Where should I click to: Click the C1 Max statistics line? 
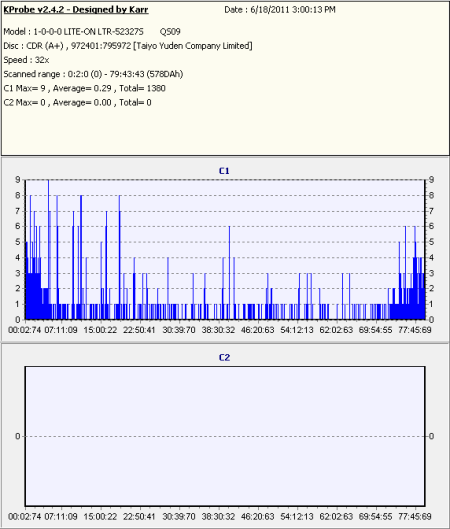click(x=84, y=88)
